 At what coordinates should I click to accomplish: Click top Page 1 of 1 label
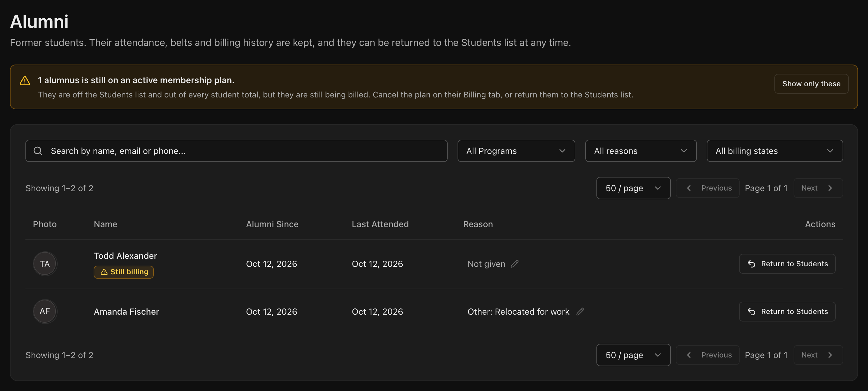766,188
